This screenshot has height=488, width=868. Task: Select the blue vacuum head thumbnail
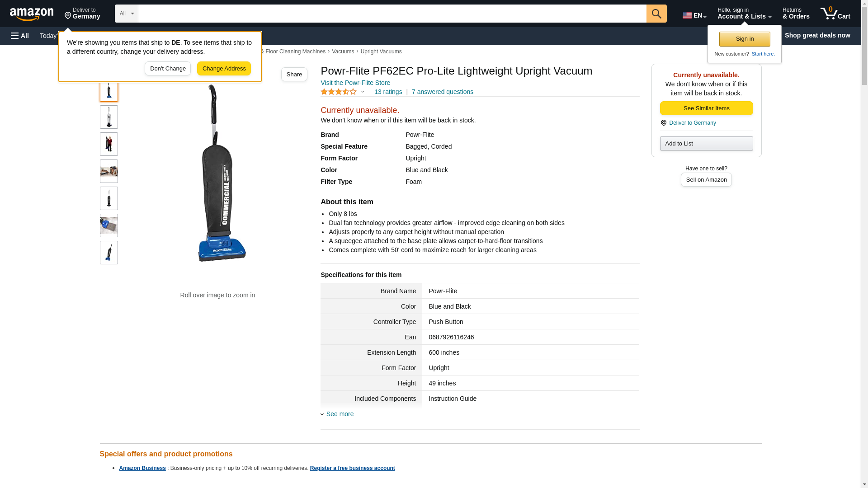(x=109, y=225)
